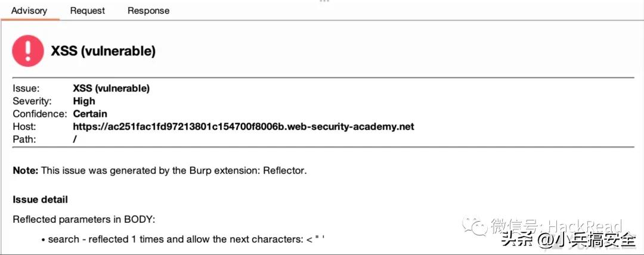
Task: Click the Issue label in details table
Action: pyautogui.click(x=26, y=88)
